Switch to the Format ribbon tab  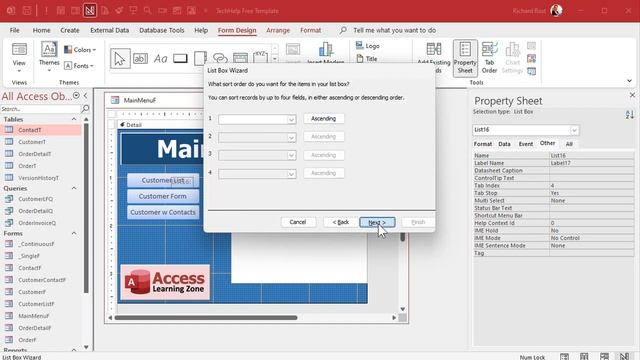311,30
